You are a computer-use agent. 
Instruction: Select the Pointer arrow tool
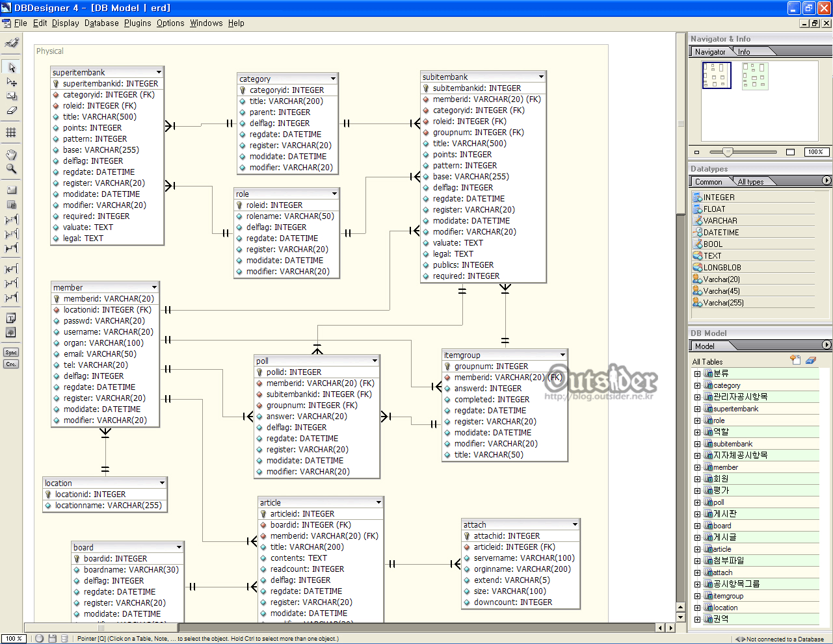(x=11, y=68)
